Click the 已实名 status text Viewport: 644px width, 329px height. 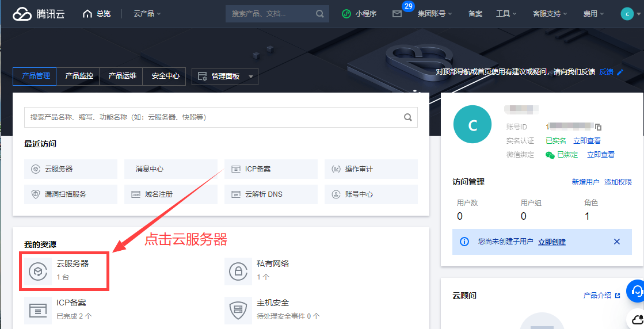tap(556, 141)
